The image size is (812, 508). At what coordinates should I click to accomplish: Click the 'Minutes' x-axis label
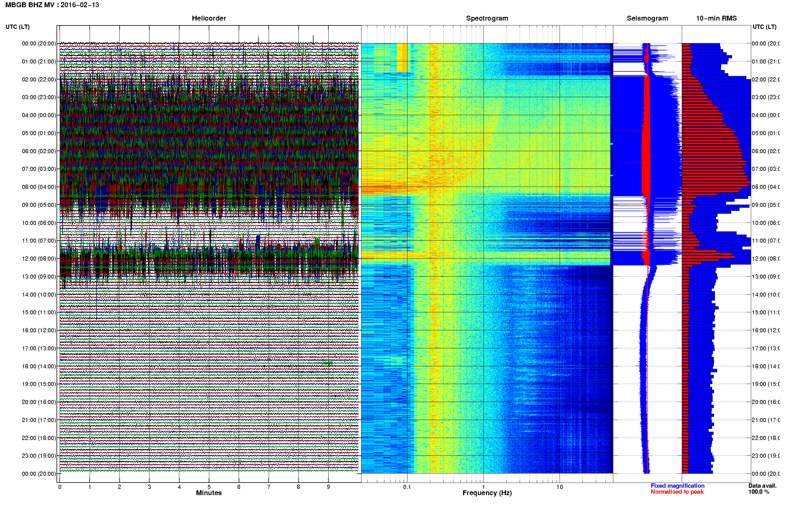point(209,493)
